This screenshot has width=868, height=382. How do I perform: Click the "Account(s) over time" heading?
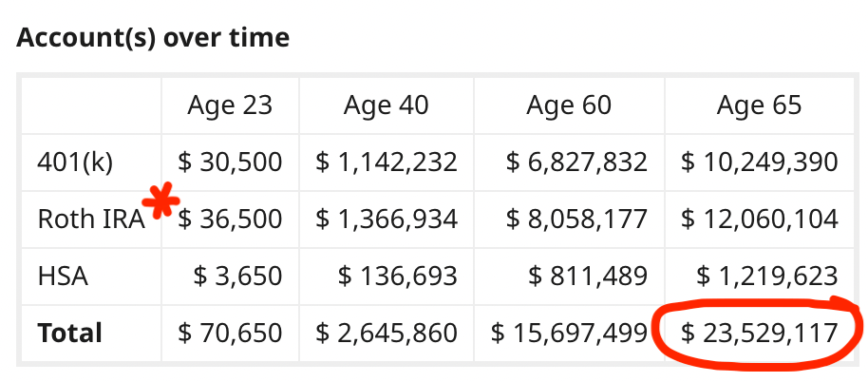[x=153, y=38]
